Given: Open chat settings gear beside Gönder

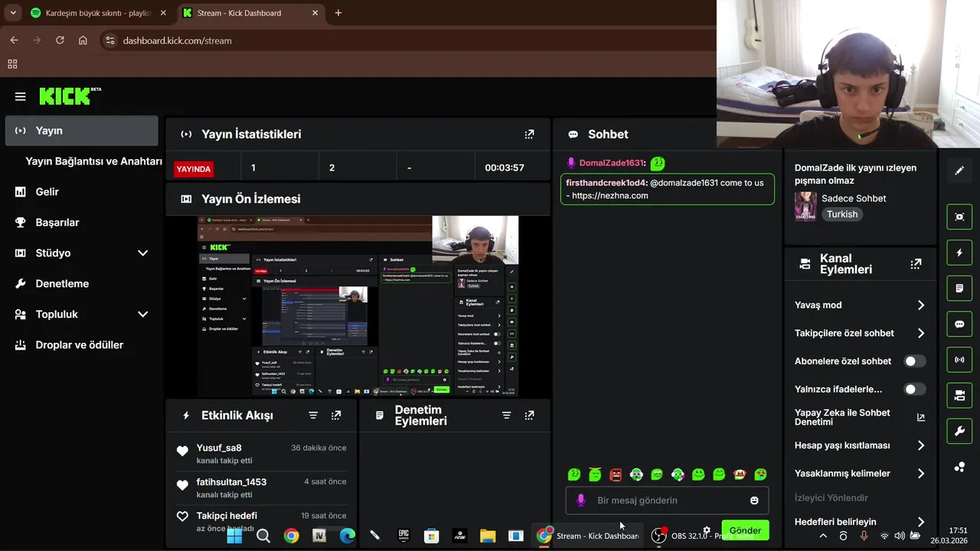Looking at the screenshot, I should click(707, 530).
